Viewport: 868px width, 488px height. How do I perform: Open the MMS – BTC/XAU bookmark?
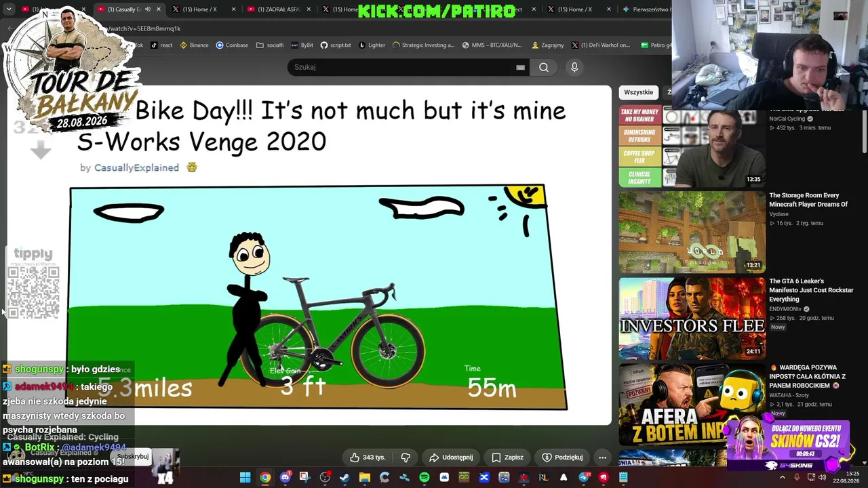coord(492,45)
